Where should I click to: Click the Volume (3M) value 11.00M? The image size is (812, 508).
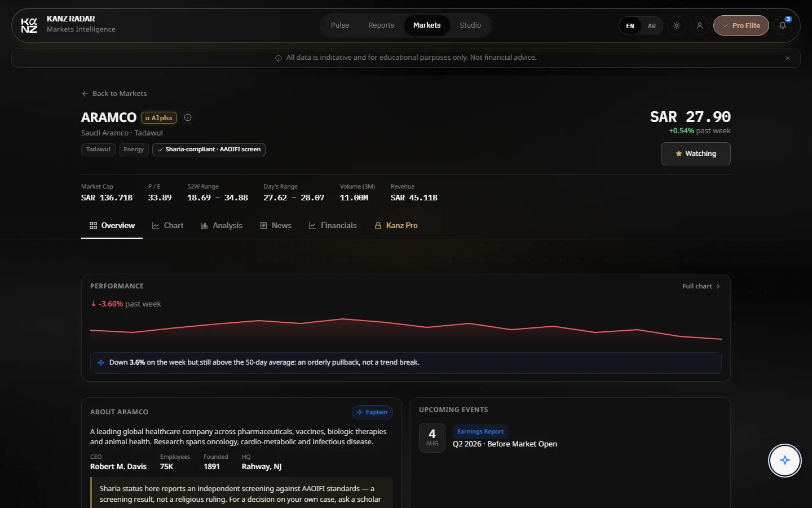[354, 198]
